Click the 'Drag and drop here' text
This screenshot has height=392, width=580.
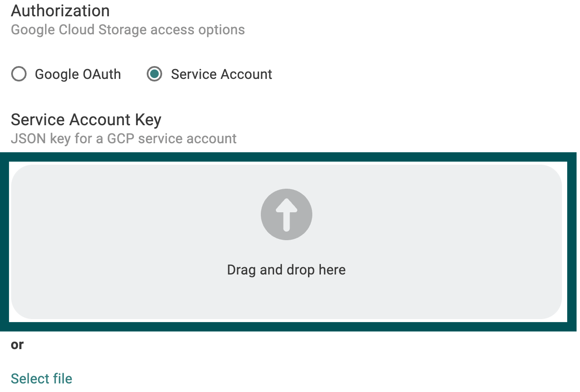286,269
